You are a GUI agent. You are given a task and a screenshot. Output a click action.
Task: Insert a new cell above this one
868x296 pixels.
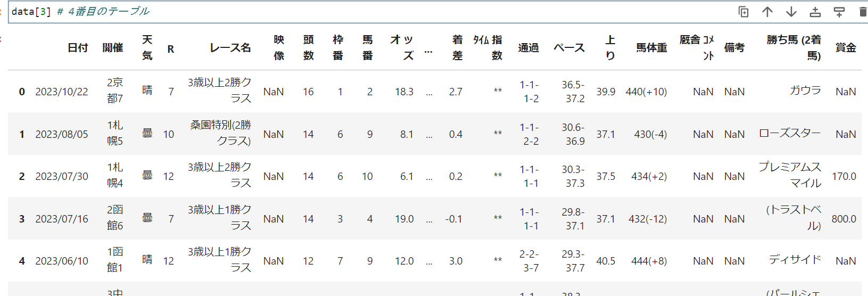(815, 12)
